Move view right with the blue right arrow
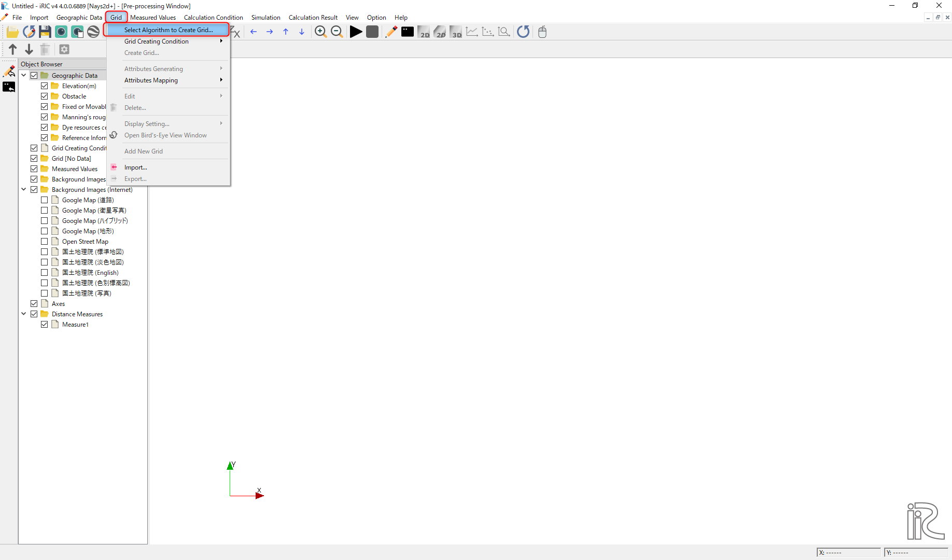The height and width of the screenshot is (560, 952). coord(270,32)
